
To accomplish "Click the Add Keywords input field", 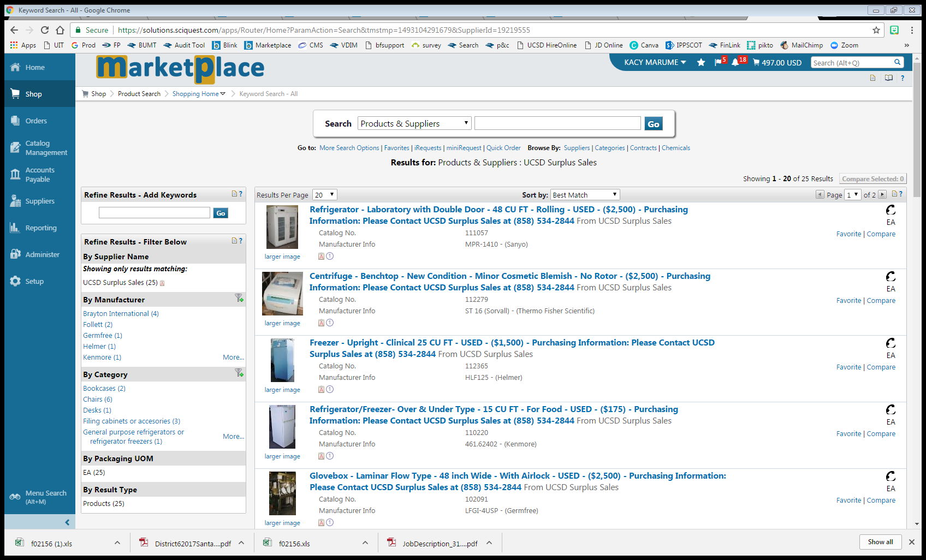I will 155,213.
